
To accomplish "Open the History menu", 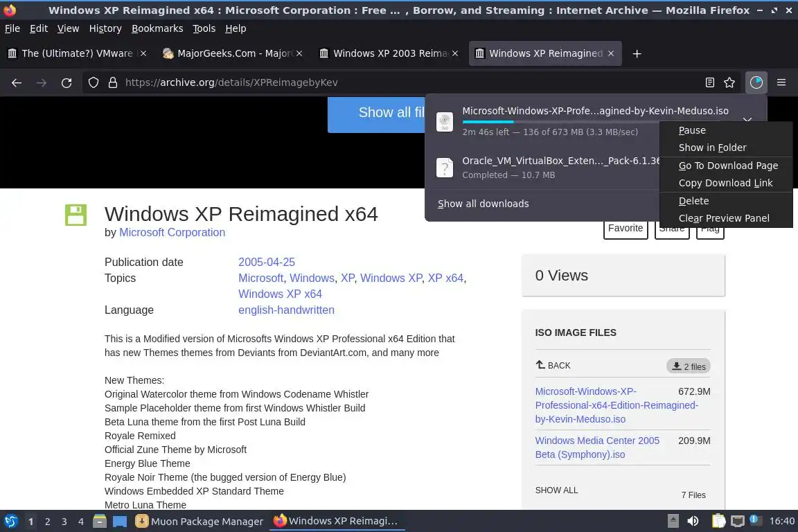I will tap(105, 28).
